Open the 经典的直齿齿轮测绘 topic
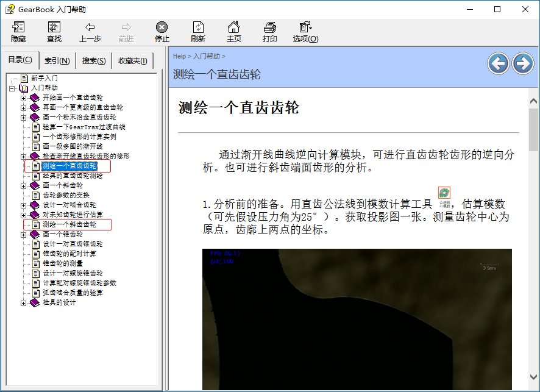 click(73, 176)
